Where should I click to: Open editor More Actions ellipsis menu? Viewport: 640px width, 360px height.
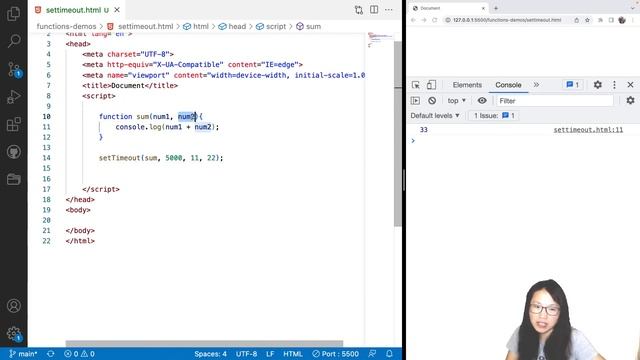tap(389, 10)
